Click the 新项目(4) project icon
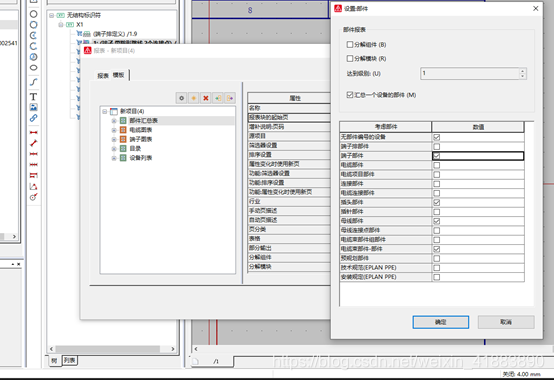 tap(114, 111)
